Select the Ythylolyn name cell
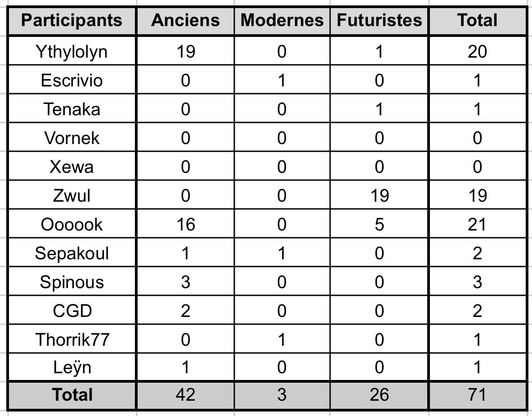The image size is (532, 416). click(72, 52)
